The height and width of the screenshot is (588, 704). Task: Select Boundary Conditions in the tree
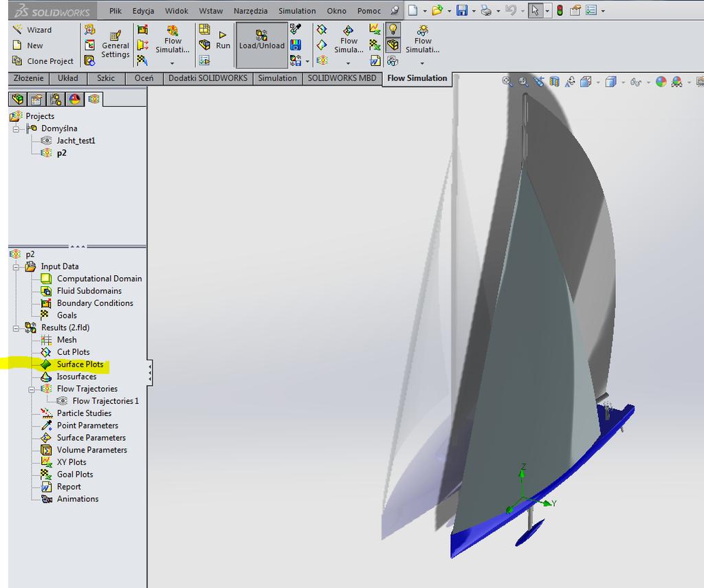[x=95, y=303]
